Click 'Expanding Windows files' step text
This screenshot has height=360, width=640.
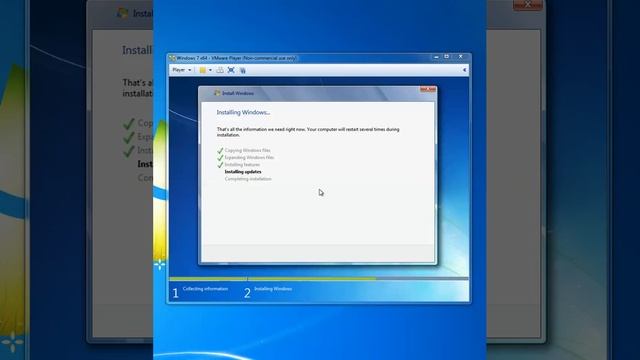(x=249, y=157)
